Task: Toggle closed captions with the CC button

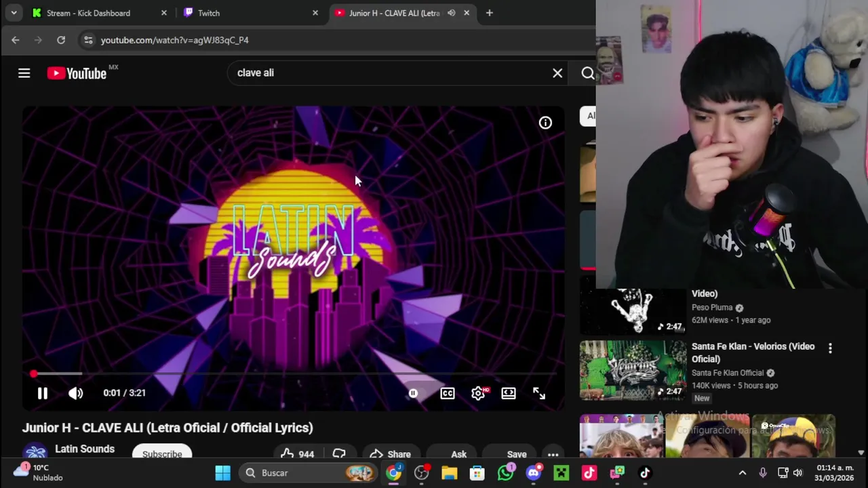Action: (448, 393)
